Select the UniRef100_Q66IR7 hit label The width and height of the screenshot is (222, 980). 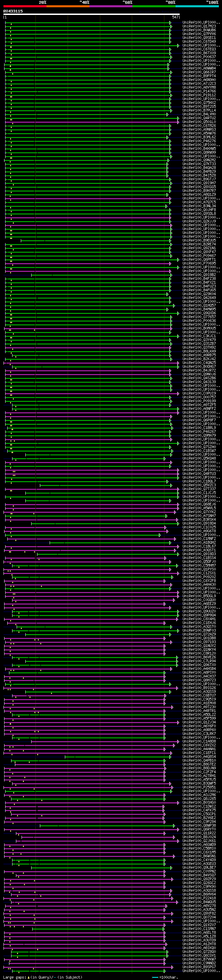tap(199, 72)
